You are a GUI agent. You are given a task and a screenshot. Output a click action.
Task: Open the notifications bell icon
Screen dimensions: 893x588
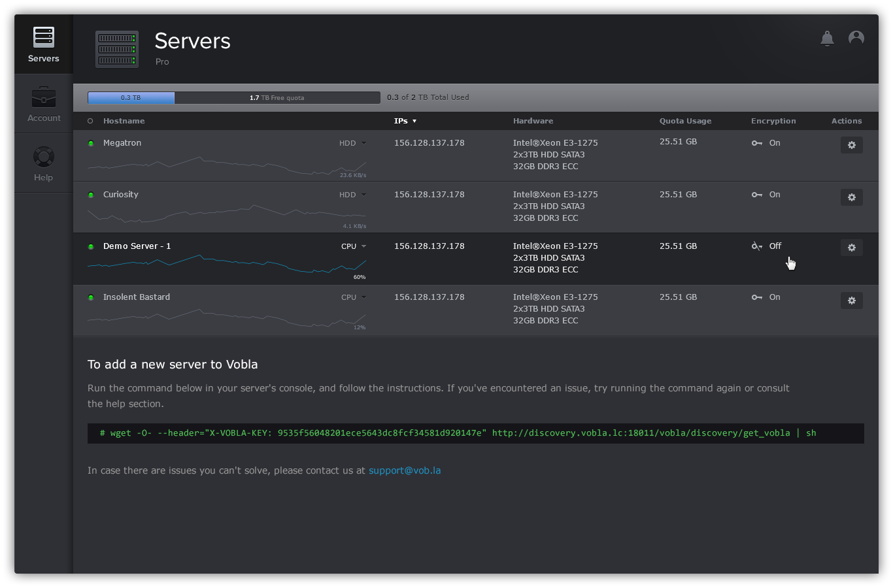[x=827, y=39]
